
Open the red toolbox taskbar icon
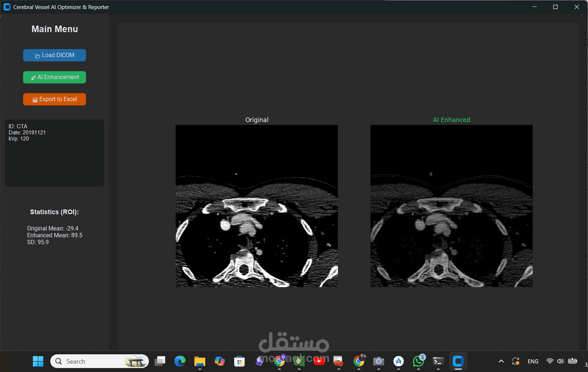(338, 361)
